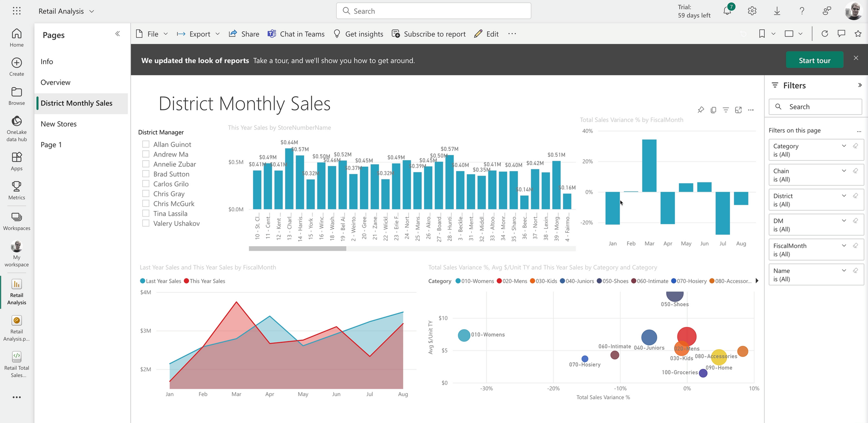Viewport: 868px width, 423px height.
Task: Open the Export dropdown menu
Action: coord(199,34)
